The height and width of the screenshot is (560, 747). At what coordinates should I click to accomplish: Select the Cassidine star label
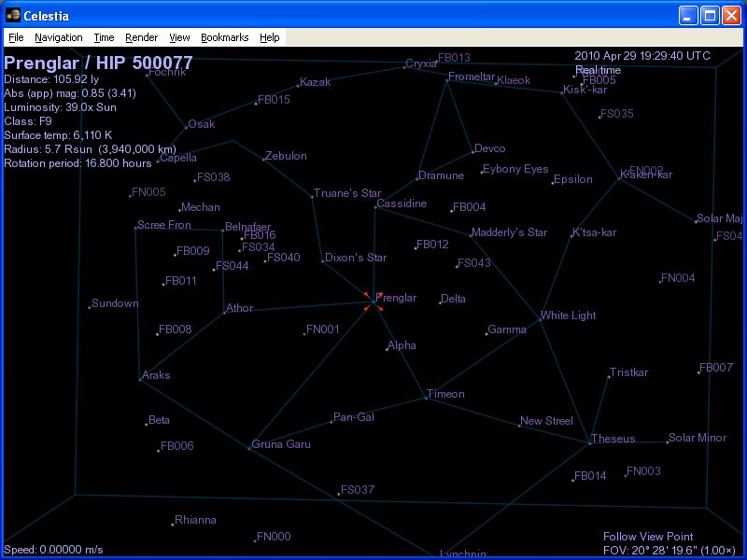point(402,203)
